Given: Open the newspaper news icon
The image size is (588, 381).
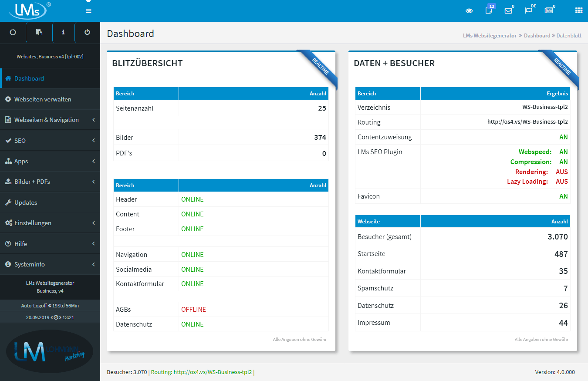Looking at the screenshot, I should [549, 10].
